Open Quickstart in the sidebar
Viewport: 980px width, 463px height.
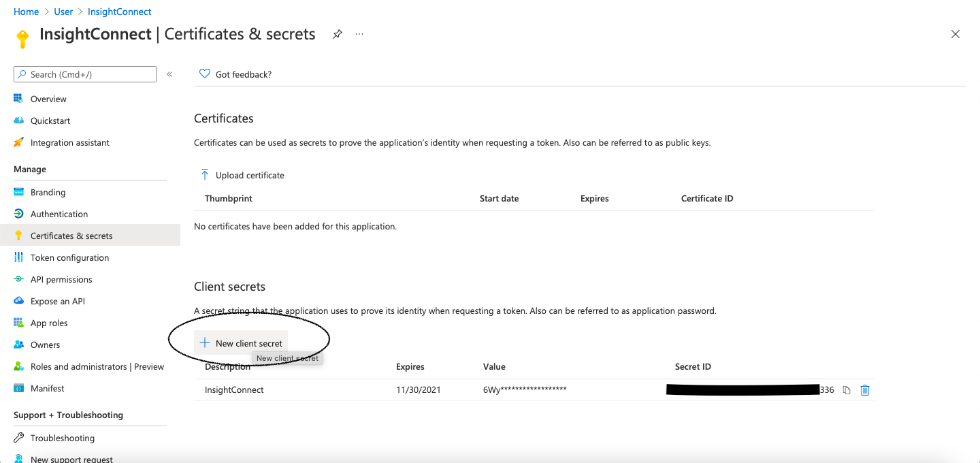50,121
